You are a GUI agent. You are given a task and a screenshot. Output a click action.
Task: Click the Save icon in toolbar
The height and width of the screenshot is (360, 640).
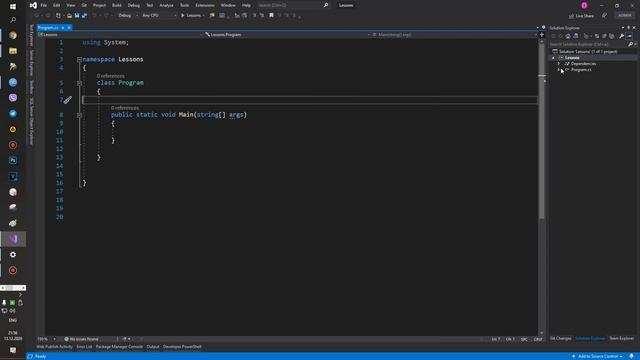[77, 16]
